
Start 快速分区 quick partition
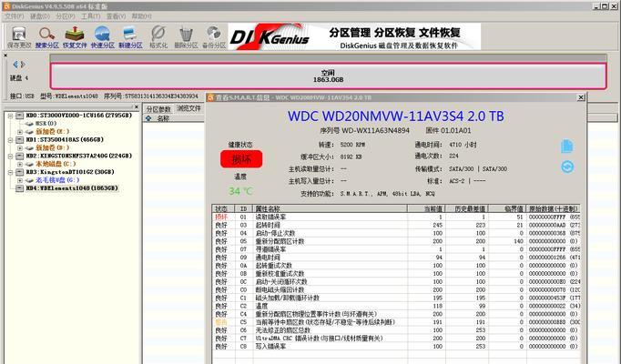pos(103,36)
